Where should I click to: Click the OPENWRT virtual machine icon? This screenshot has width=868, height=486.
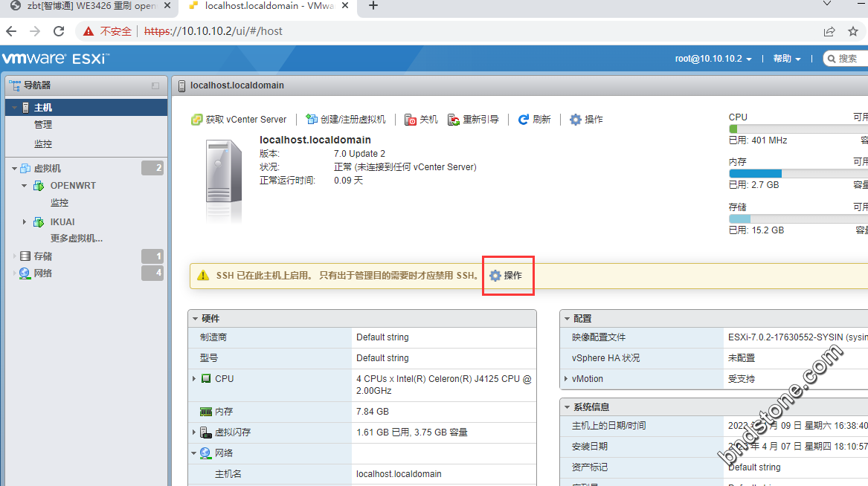click(x=39, y=186)
